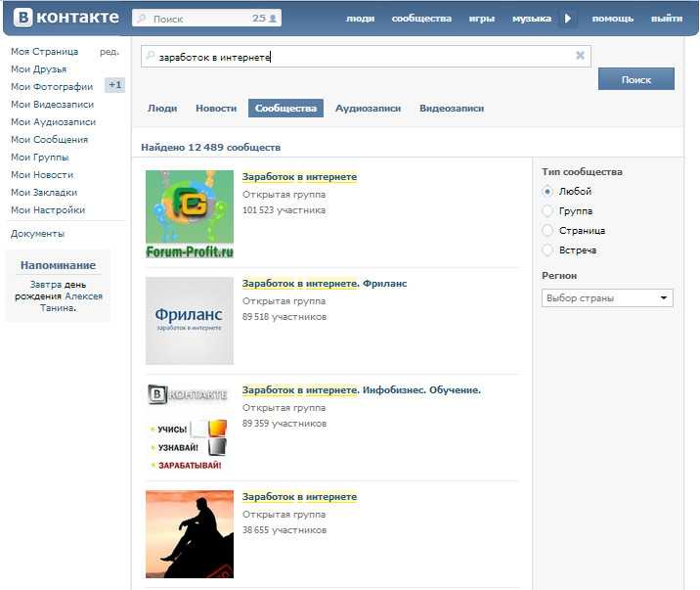
Task: Open Заработок в интернете. Фриланс group
Action: click(325, 284)
